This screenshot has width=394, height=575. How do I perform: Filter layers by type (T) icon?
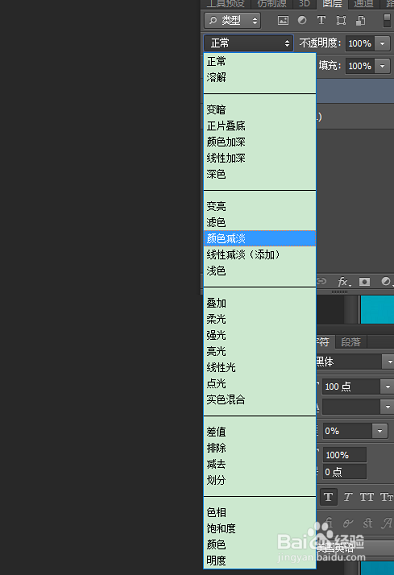321,21
